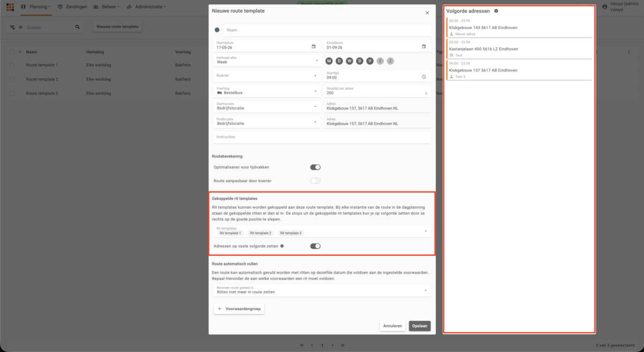Click the Naam input field in dialog
This screenshot has width=644, height=352.
tap(327, 30)
